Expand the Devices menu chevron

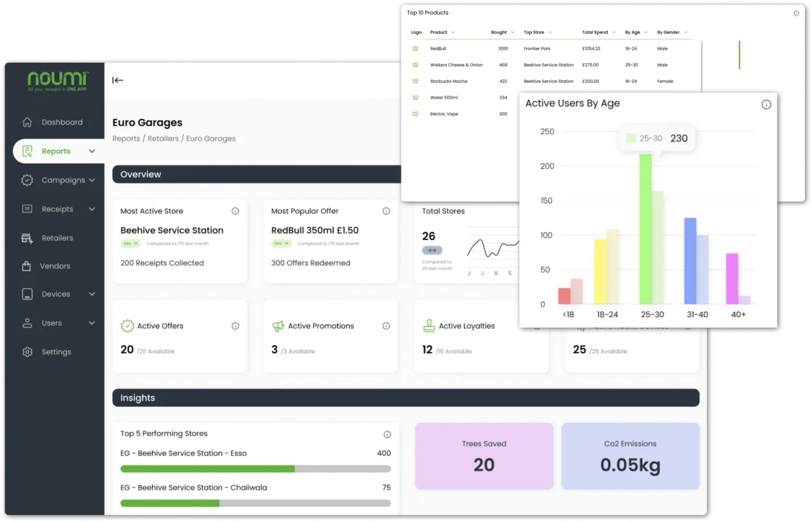coord(92,294)
